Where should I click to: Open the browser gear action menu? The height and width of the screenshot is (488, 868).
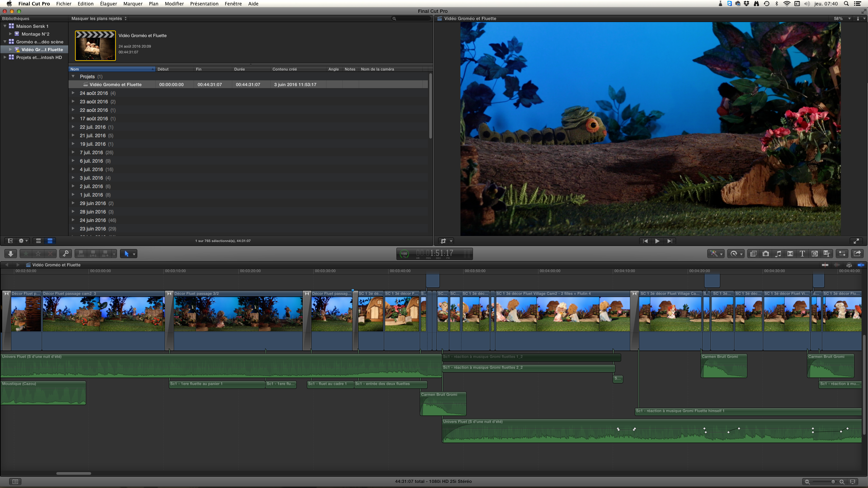pos(23,241)
